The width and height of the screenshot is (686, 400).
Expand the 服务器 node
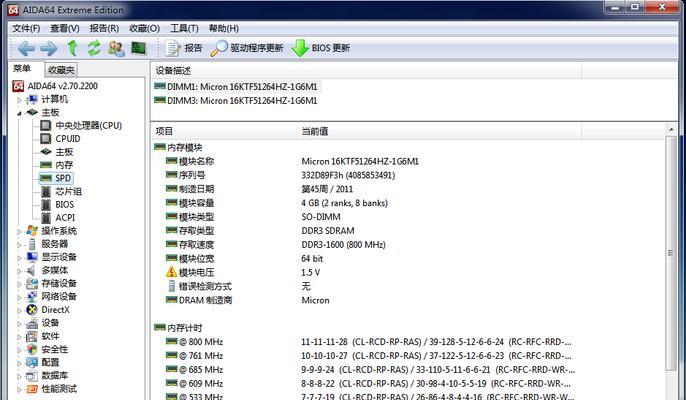(x=19, y=245)
